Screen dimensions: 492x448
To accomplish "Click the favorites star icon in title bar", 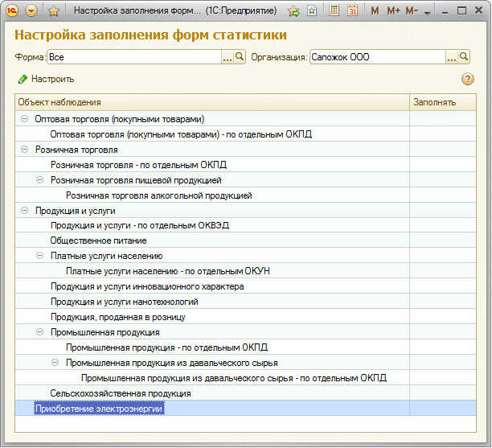I will (x=54, y=10).
